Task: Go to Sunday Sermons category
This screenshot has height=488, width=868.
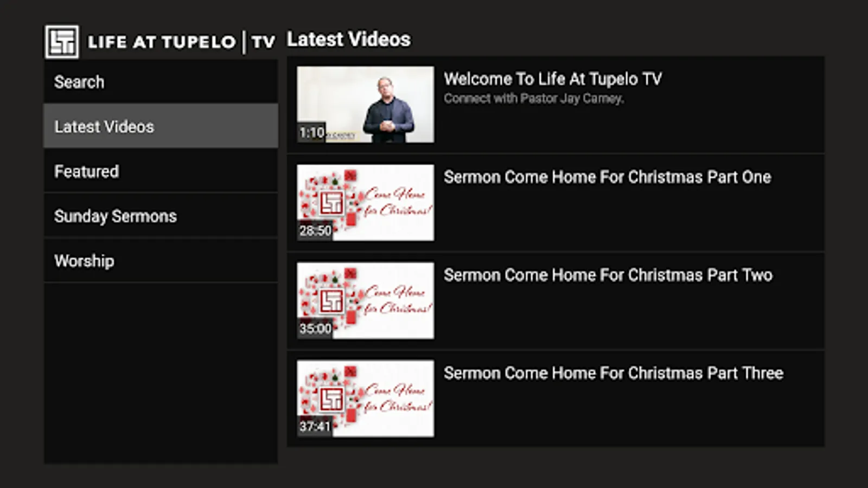Action: (161, 216)
